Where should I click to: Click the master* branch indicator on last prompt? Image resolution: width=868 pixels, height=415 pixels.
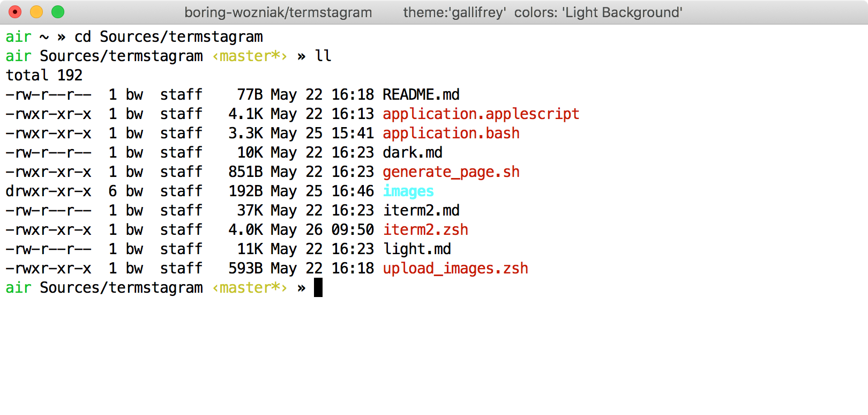250,288
